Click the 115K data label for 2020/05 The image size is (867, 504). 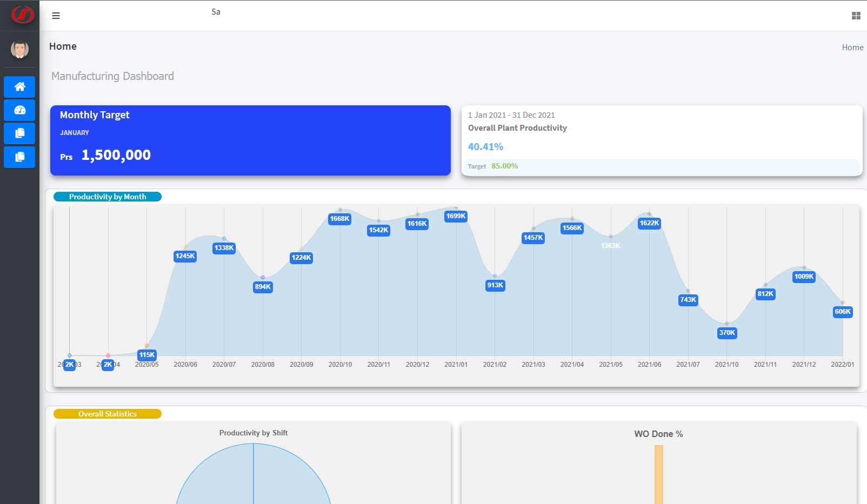[x=147, y=355]
